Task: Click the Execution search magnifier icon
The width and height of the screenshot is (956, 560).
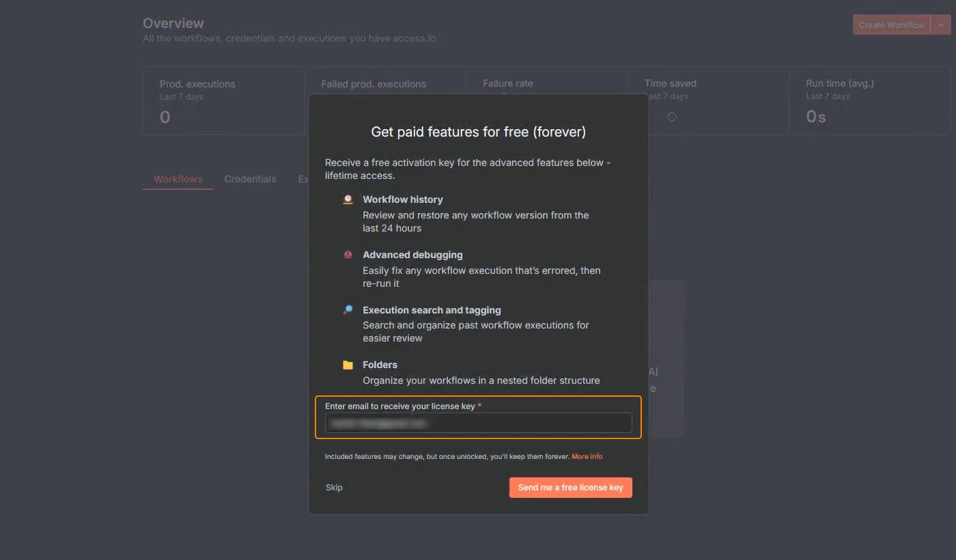Action: (x=348, y=310)
